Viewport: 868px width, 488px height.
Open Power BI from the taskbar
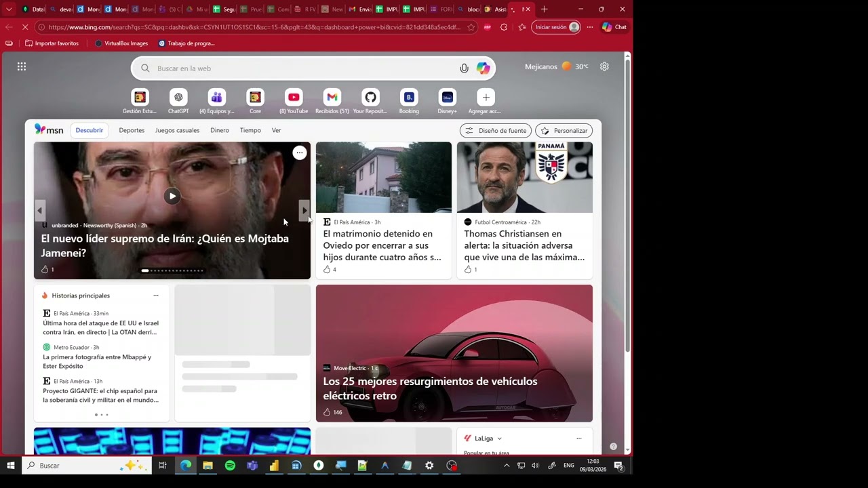(x=274, y=466)
